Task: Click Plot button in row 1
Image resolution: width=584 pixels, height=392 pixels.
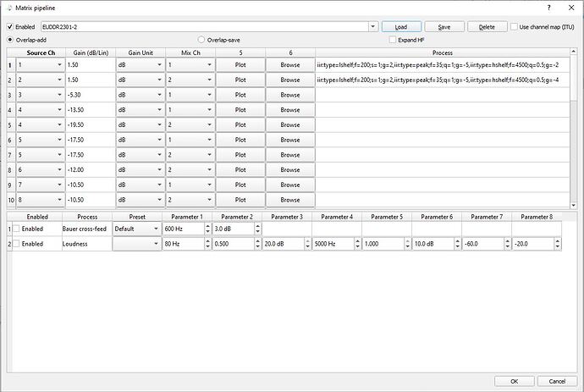Action: (x=240, y=65)
